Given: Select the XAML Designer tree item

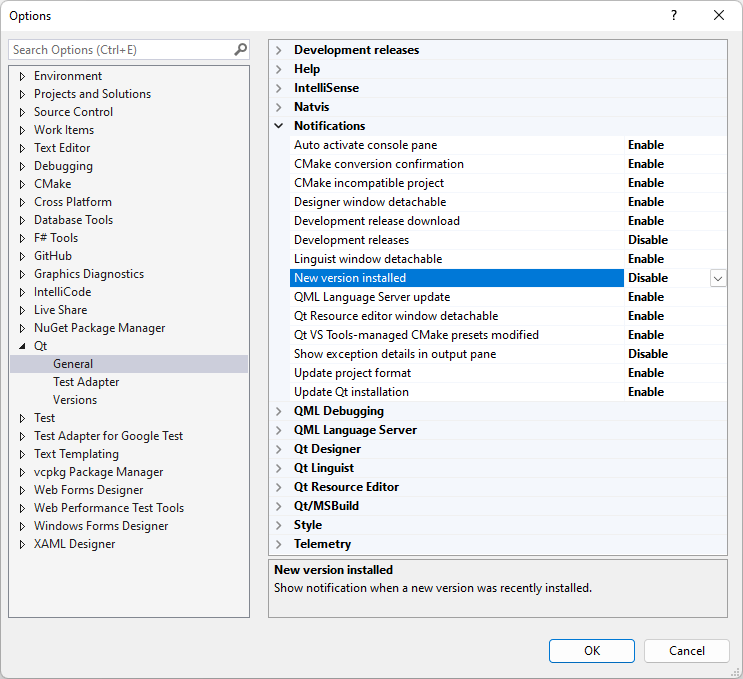Looking at the screenshot, I should coord(74,544).
